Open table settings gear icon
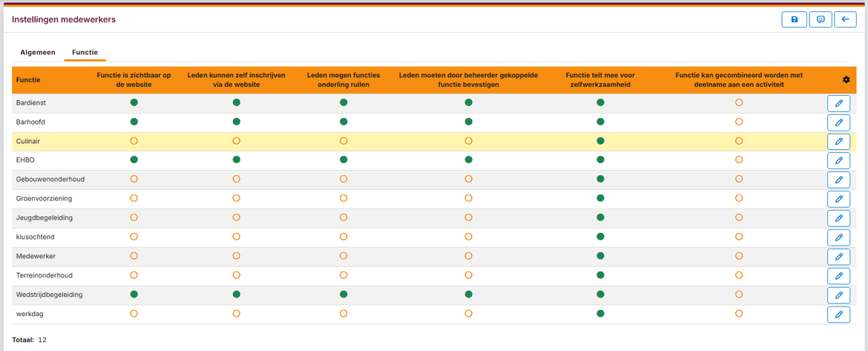This screenshot has height=351, width=868. [x=846, y=79]
